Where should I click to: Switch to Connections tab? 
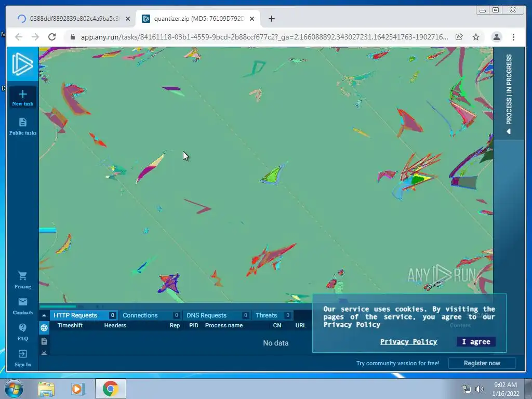point(150,315)
